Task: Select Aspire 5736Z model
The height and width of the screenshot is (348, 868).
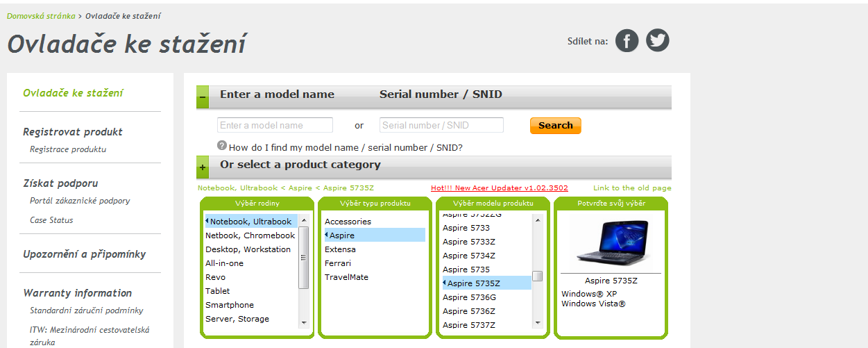Action: pyautogui.click(x=469, y=311)
